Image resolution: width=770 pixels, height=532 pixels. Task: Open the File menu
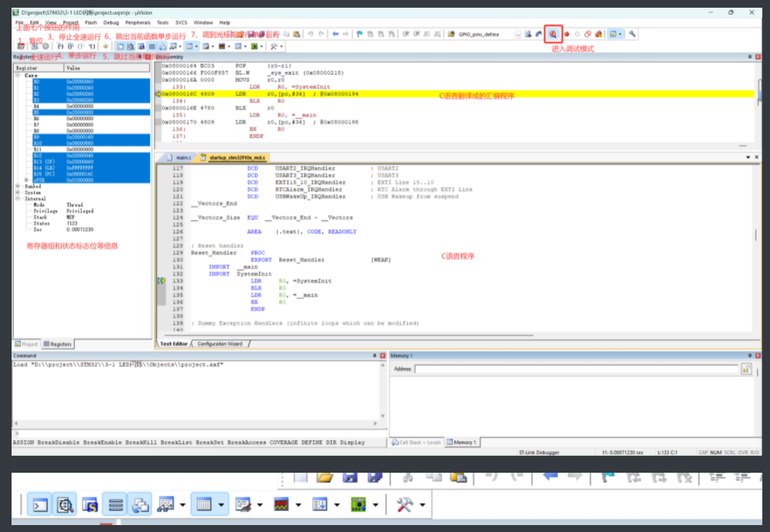19,22
